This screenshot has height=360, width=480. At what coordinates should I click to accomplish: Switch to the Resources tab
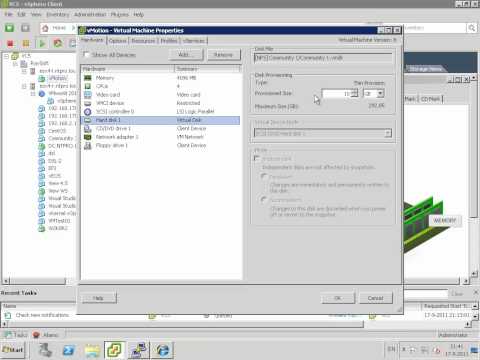click(143, 41)
